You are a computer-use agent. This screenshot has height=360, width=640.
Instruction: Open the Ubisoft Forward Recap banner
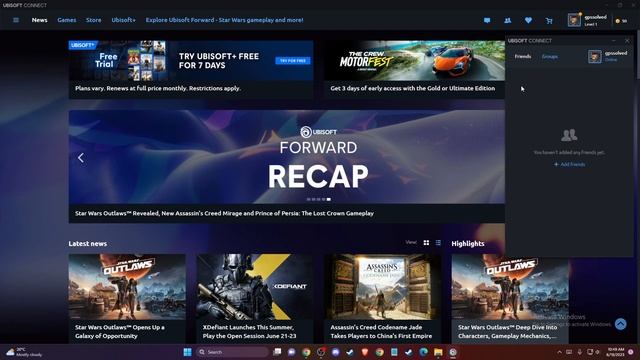pos(287,157)
